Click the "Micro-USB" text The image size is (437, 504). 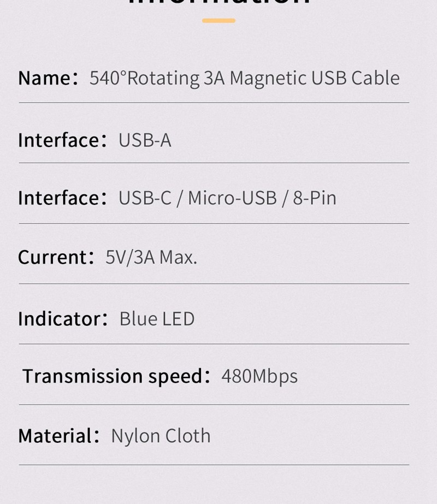[x=232, y=198]
